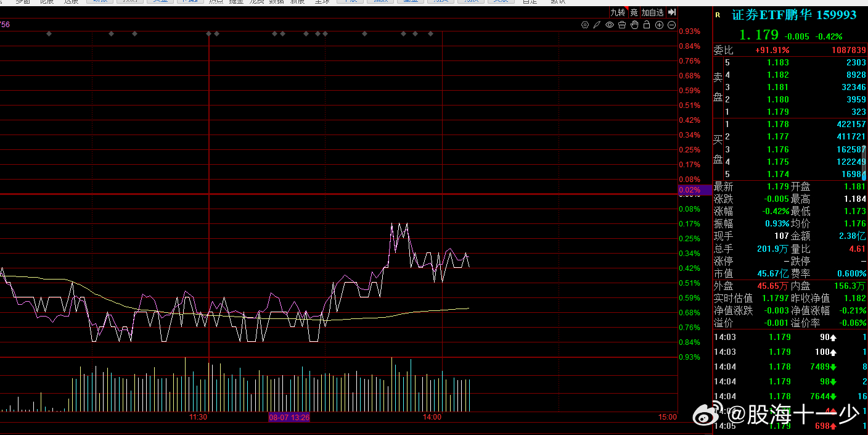Screen dimensions: 868x435
Task: Click the 11:30 time axis label
Action: (x=198, y=418)
